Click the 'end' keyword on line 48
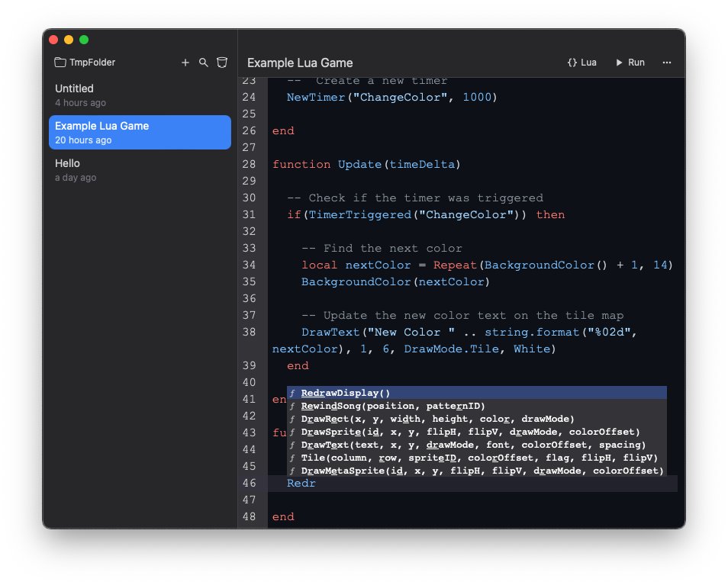 pyautogui.click(x=283, y=516)
